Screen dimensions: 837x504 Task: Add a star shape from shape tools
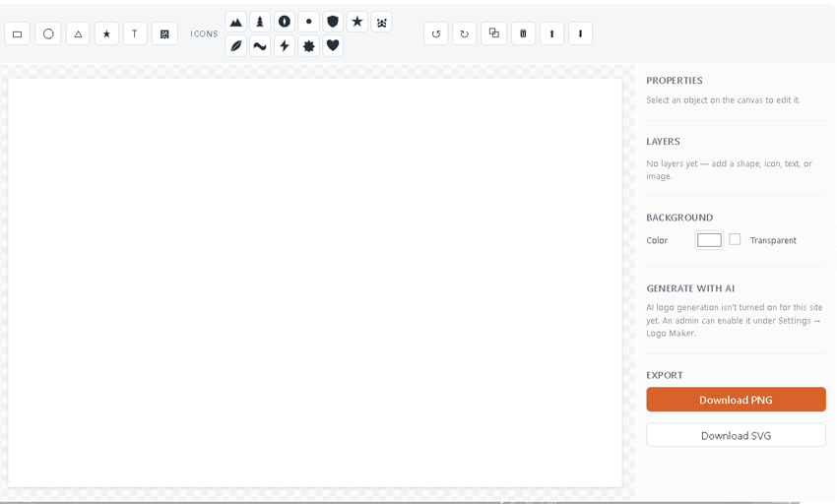point(106,33)
